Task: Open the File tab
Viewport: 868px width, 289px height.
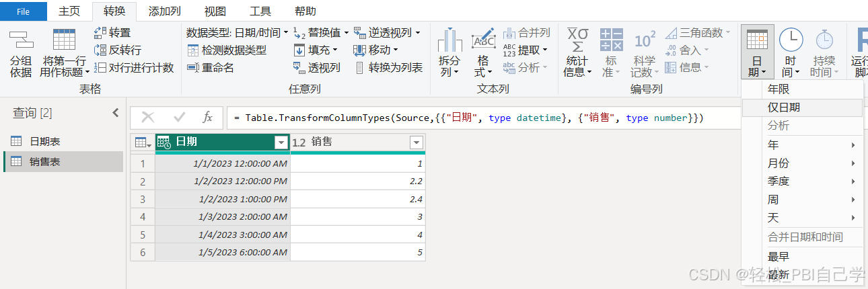Action: [x=23, y=11]
